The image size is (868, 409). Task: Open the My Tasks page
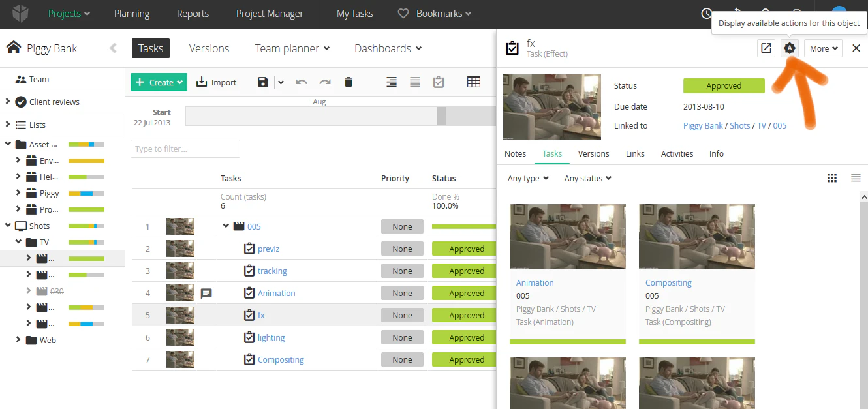(x=355, y=14)
